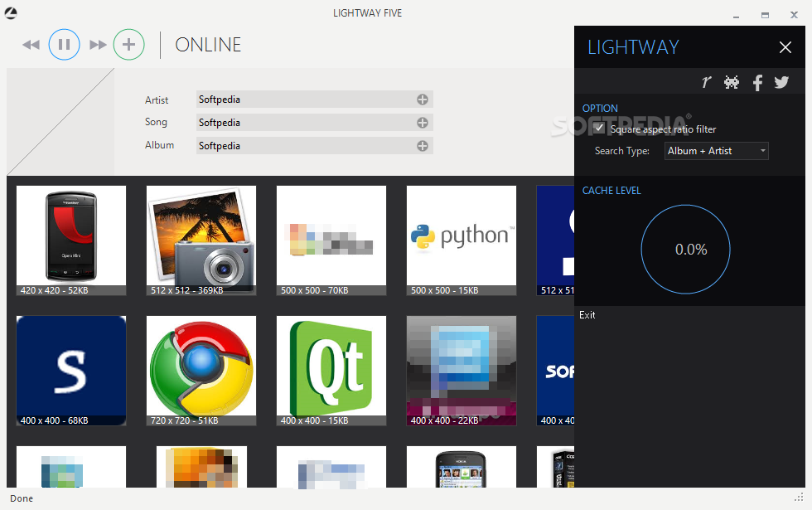Click the Album field label
This screenshot has width=812, height=510.
[x=159, y=145]
